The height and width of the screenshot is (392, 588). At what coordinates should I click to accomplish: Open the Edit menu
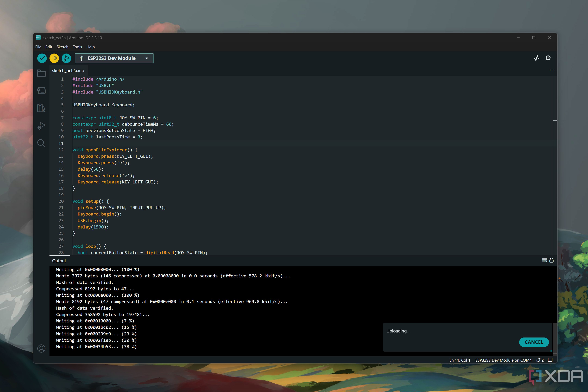[x=49, y=47]
